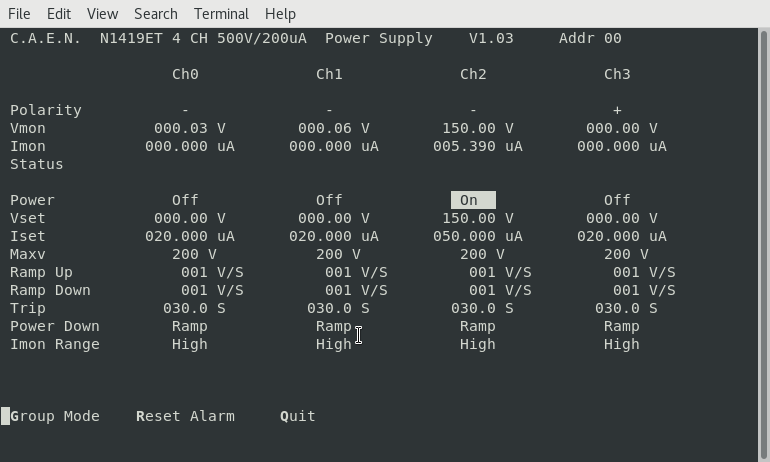Select Ch2 Iset 050.000 uA value

point(478,237)
